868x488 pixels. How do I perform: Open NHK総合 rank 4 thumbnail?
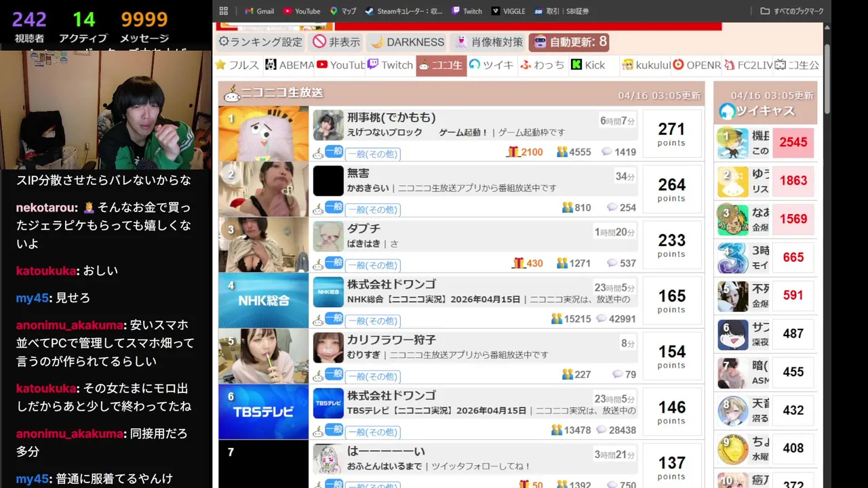[263, 300]
